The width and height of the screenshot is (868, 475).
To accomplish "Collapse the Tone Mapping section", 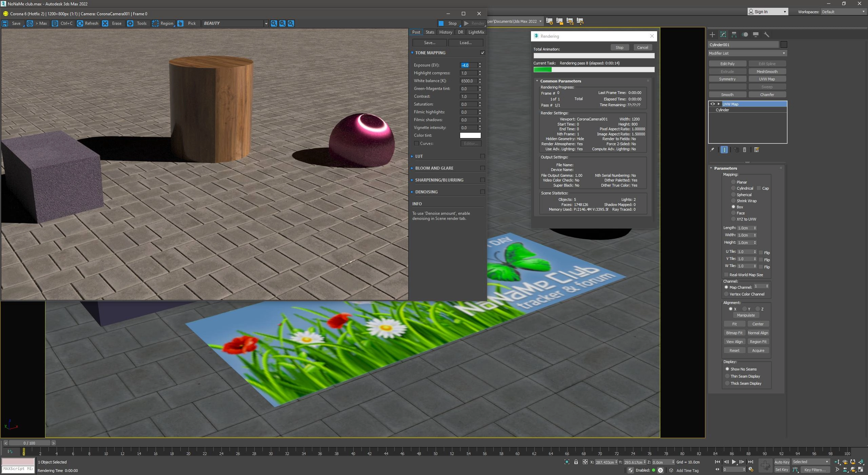I will click(412, 53).
